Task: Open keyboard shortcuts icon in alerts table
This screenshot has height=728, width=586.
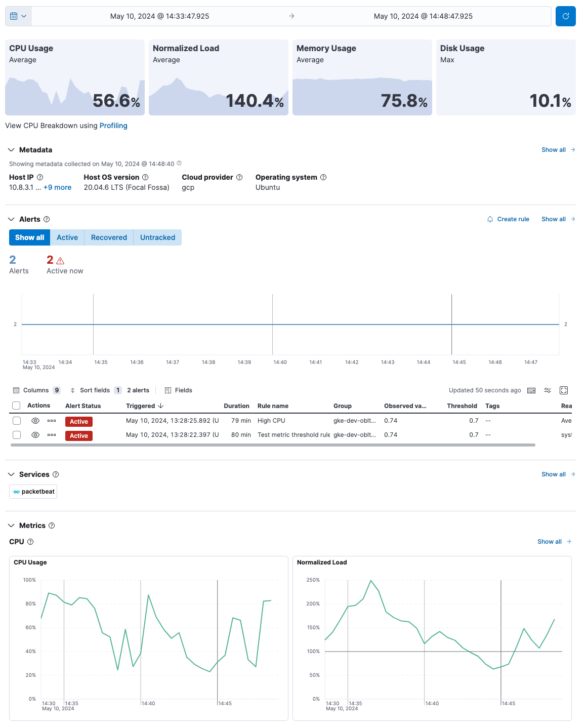Action: [x=531, y=390]
